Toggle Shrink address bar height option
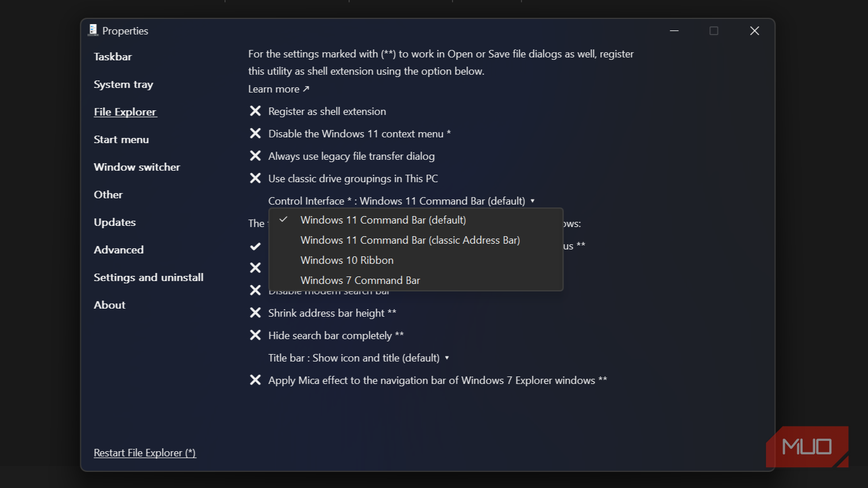The image size is (868, 488). 256,313
